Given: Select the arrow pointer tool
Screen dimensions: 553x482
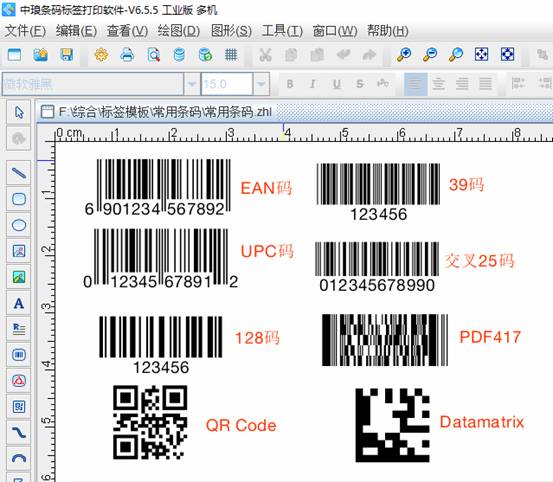Looking at the screenshot, I should [x=19, y=112].
